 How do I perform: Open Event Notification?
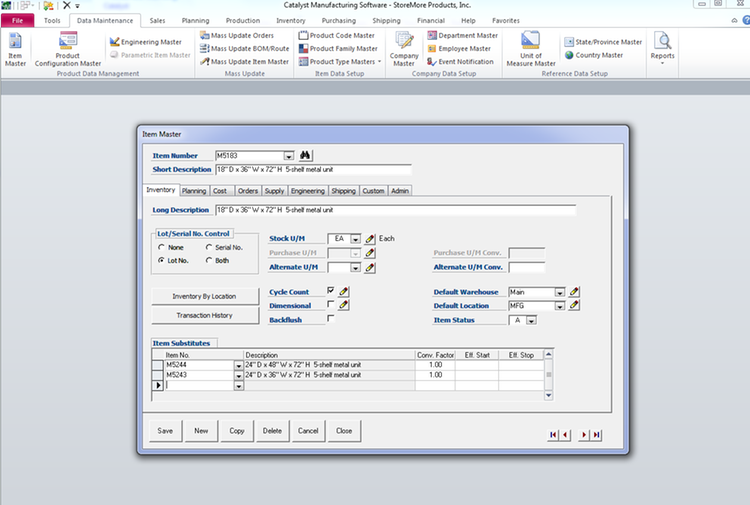pyautogui.click(x=460, y=62)
